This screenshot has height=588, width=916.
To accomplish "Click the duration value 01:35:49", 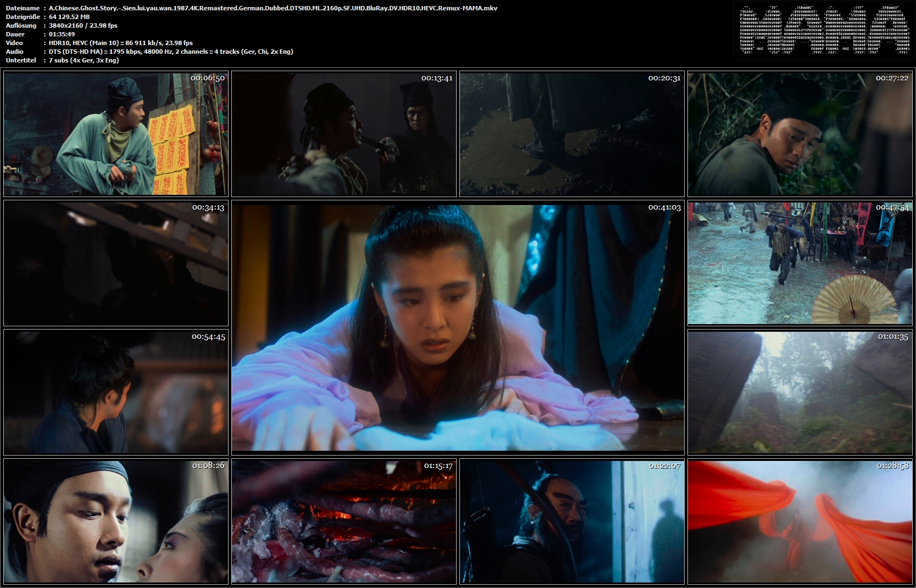I will tap(62, 34).
